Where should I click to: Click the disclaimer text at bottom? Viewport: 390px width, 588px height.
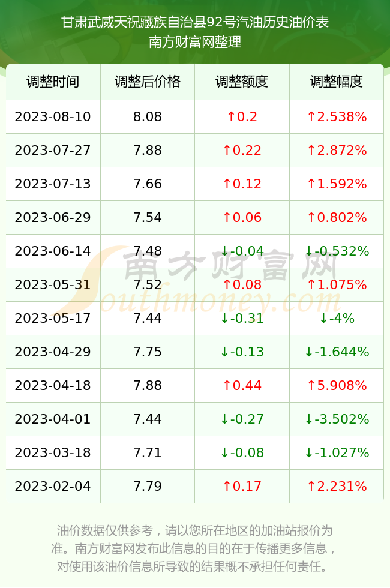coord(194,548)
